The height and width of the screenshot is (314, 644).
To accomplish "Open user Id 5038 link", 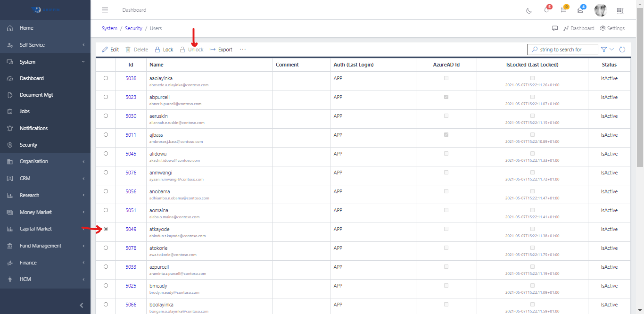I will tap(131, 78).
